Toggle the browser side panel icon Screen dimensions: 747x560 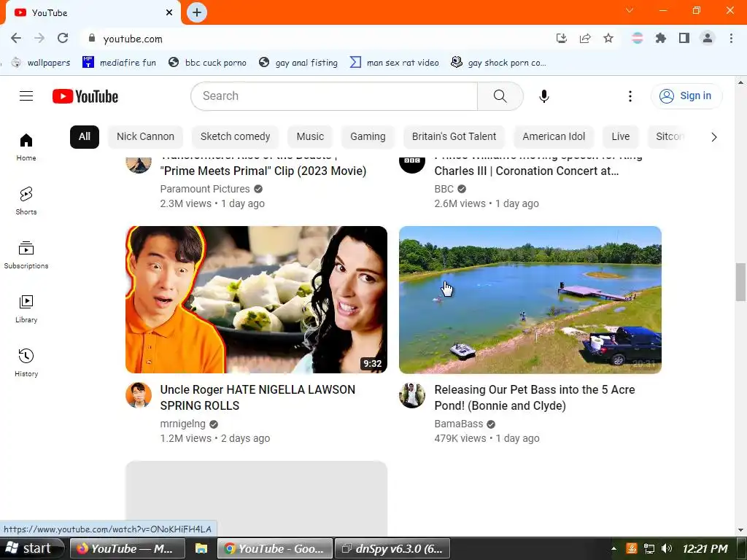click(684, 38)
